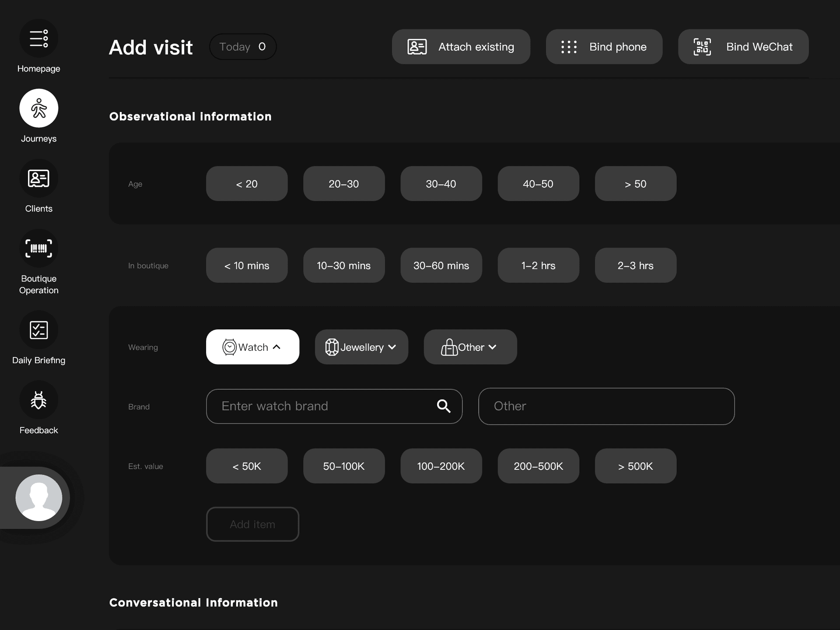Click the Bind phone button
840x630 pixels.
point(604,47)
